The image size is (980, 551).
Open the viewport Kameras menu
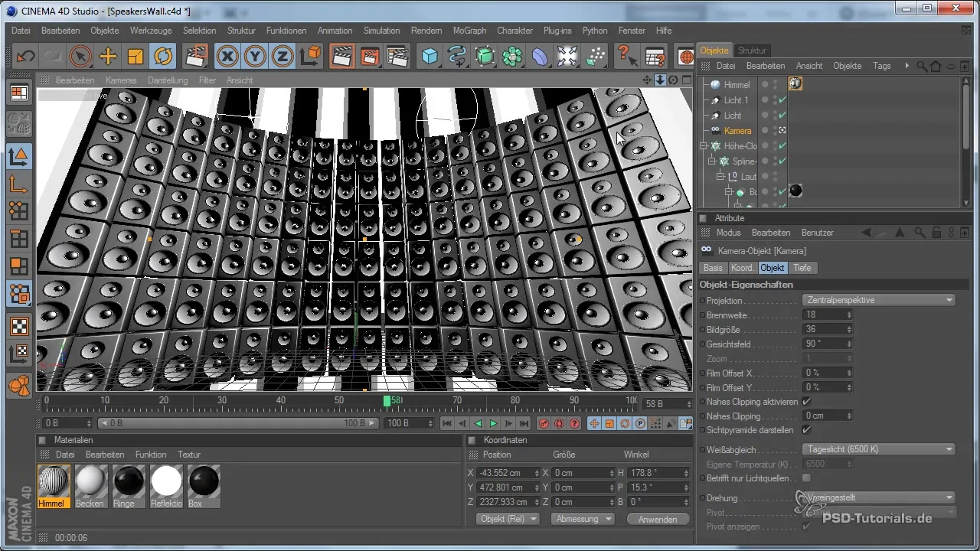121,80
